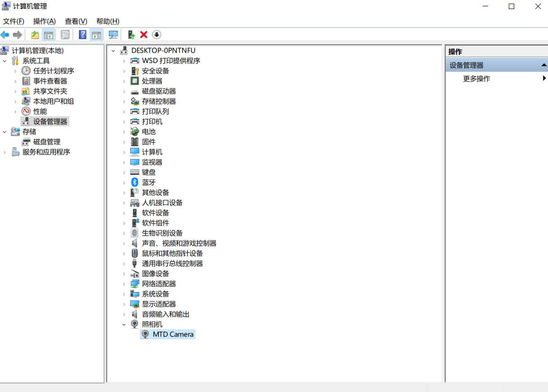The width and height of the screenshot is (548, 392).
Task: Open the 操作 menu
Action: click(x=43, y=21)
